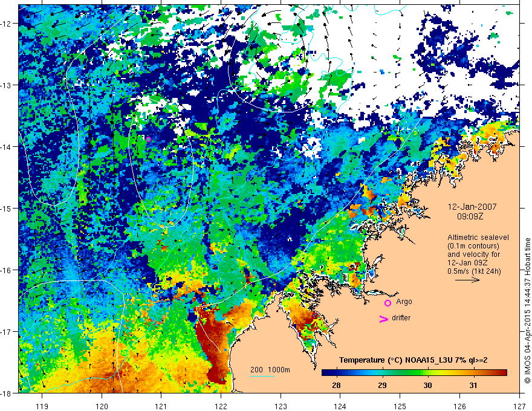Click the cyan 200 1000m depth contour line sample
Image resolution: width=532 pixels, height=411 pixels.
(x=262, y=376)
